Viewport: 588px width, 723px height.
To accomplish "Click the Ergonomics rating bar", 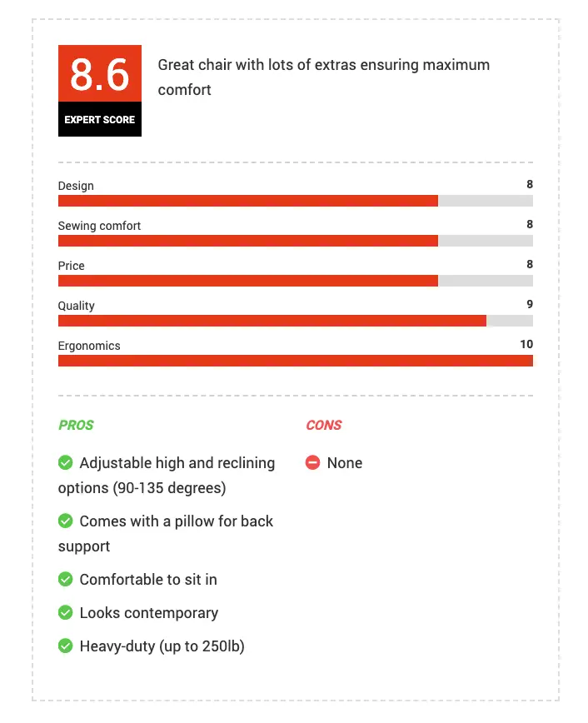I will click(296, 361).
